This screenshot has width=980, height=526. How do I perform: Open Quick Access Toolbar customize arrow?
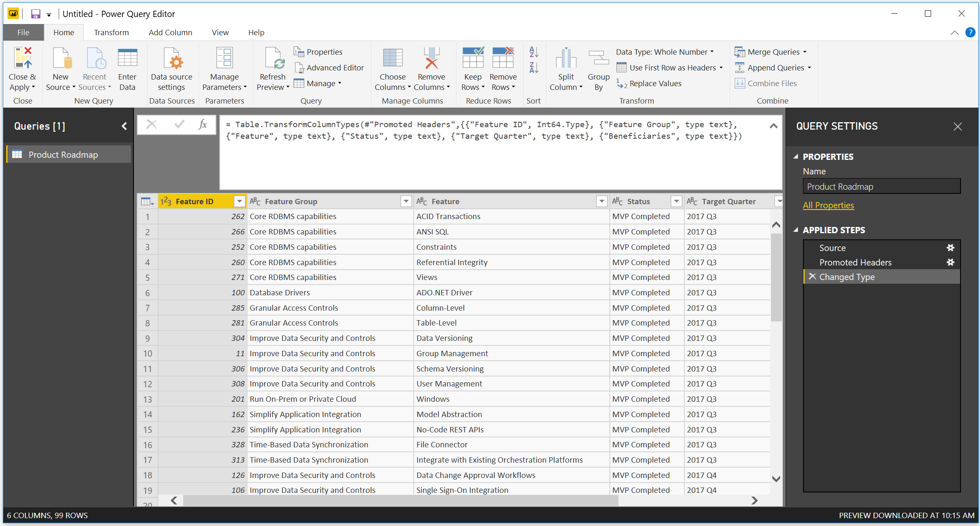pyautogui.click(x=49, y=14)
